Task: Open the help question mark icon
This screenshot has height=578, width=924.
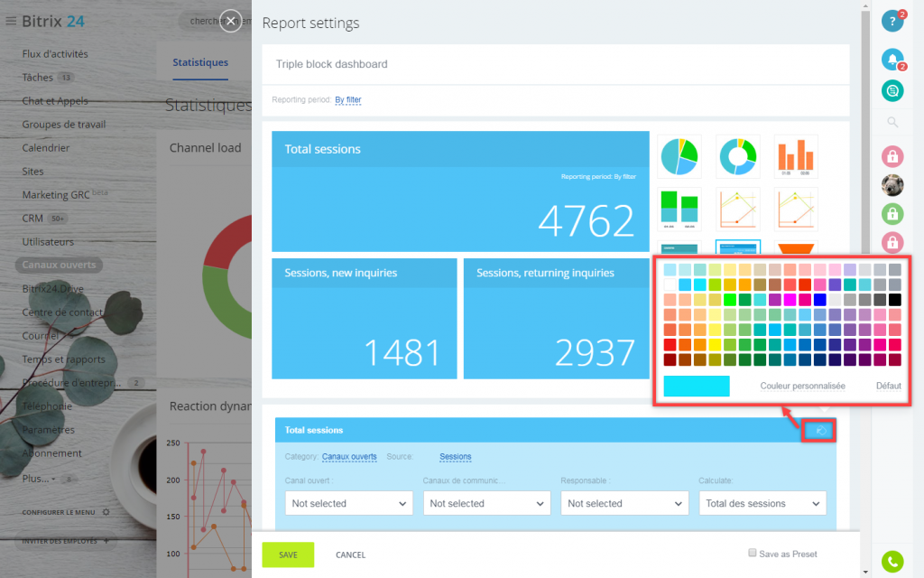Action: click(x=892, y=22)
